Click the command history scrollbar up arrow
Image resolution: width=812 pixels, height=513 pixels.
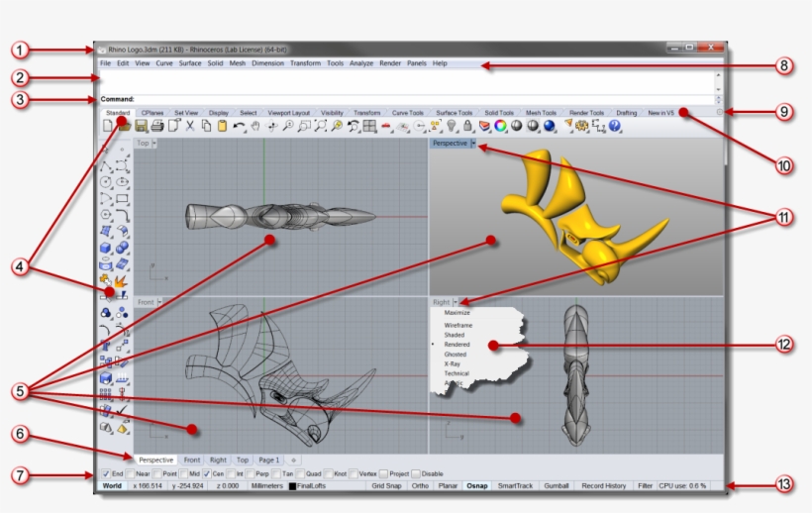718,75
